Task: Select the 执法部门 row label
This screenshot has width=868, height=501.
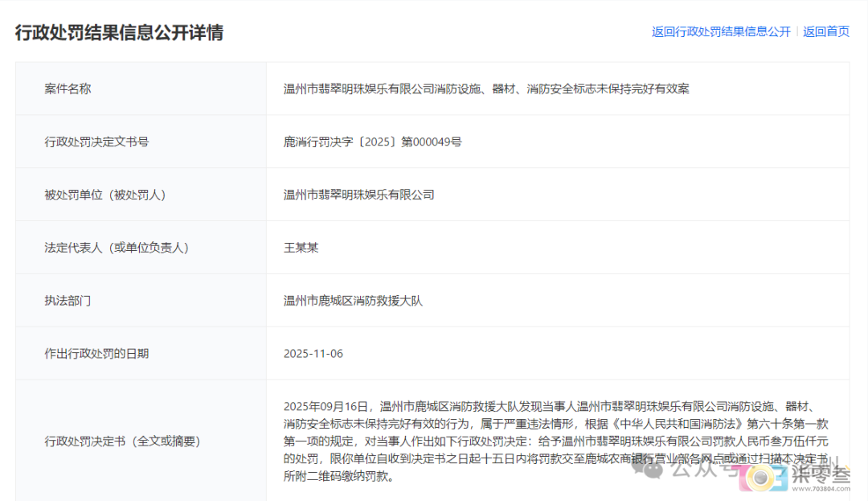Action: coord(68,301)
